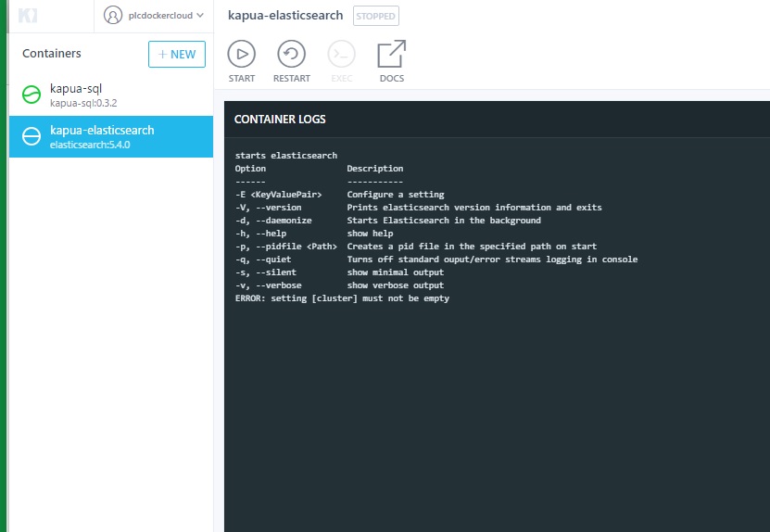Viewport: 770px width, 532px height.
Task: Create a new container with NEW button
Action: (177, 54)
